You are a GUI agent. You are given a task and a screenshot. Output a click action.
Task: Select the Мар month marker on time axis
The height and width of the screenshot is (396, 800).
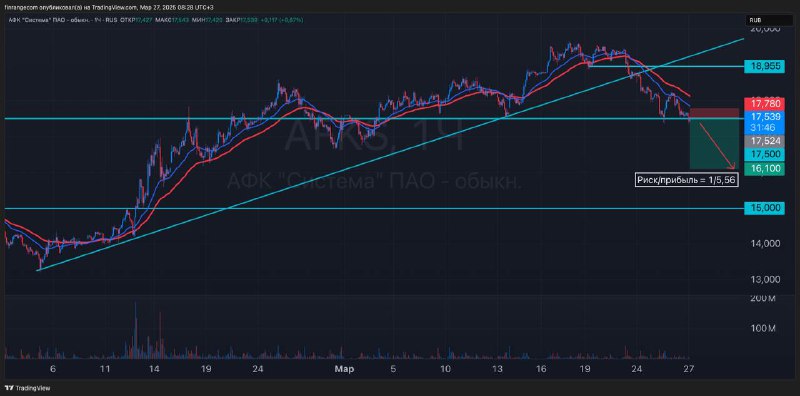click(x=340, y=368)
